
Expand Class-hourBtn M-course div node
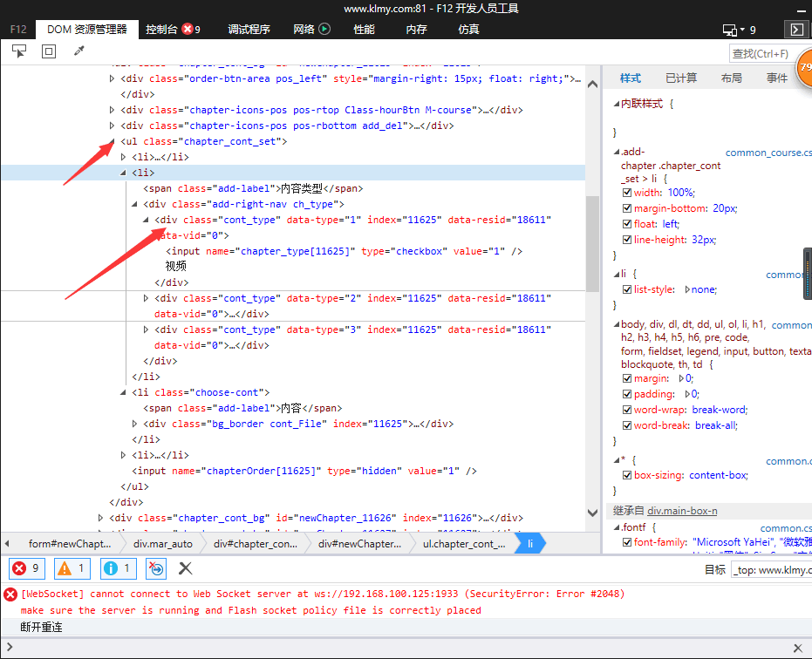[112, 110]
